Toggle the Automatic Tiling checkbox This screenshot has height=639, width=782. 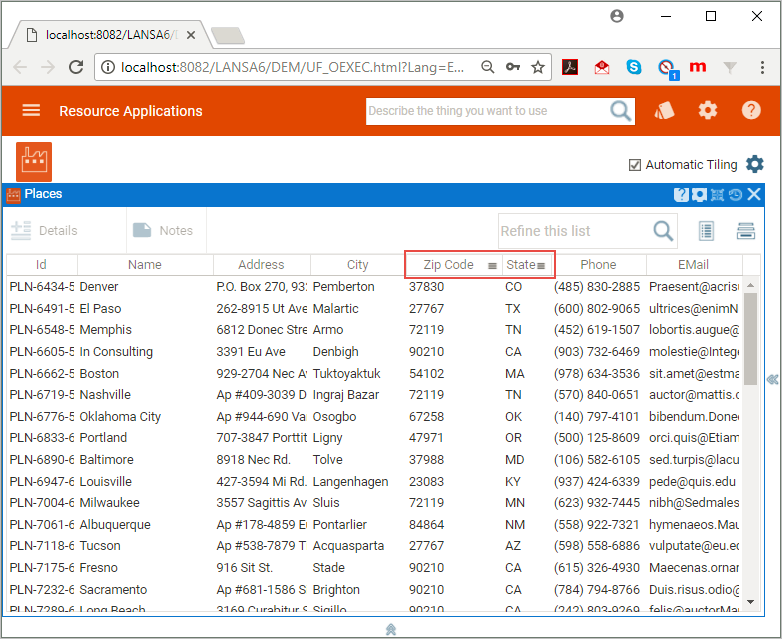click(x=634, y=165)
